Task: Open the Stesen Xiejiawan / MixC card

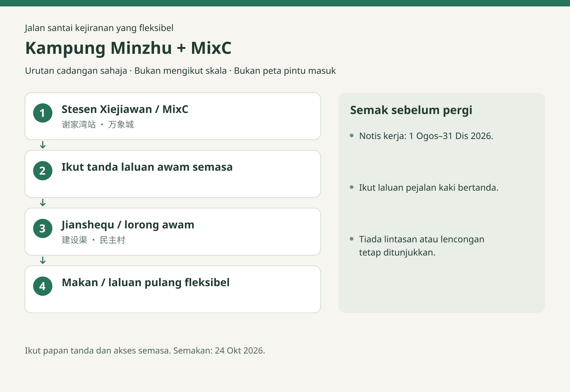Action: 173,116
